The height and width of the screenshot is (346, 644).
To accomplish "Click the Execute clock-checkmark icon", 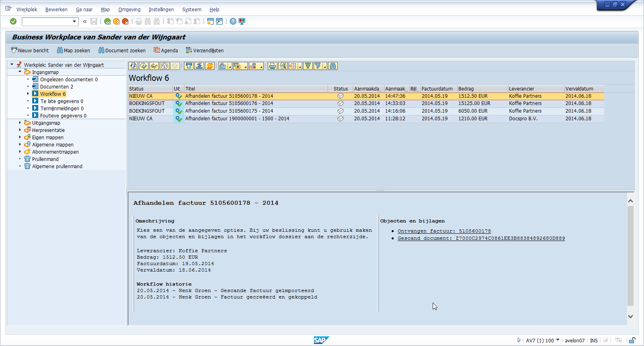I will [144, 66].
